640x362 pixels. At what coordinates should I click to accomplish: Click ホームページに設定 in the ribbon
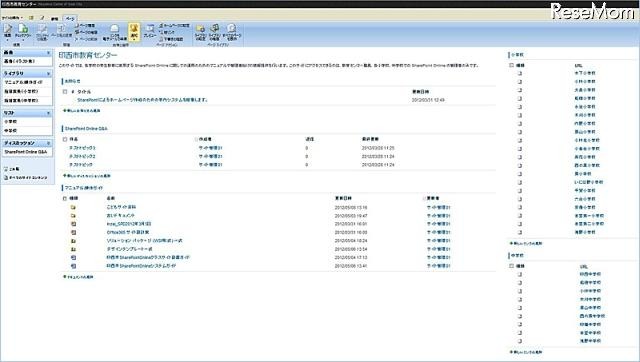tap(174, 26)
